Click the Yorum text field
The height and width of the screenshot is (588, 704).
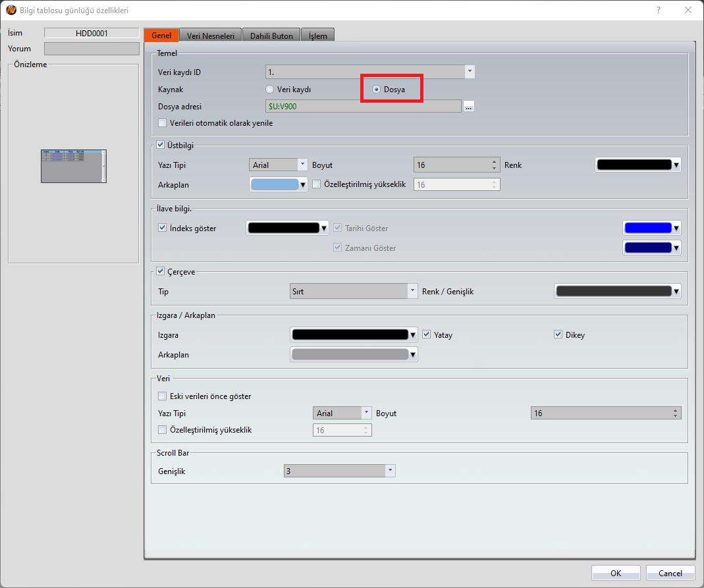(92, 49)
